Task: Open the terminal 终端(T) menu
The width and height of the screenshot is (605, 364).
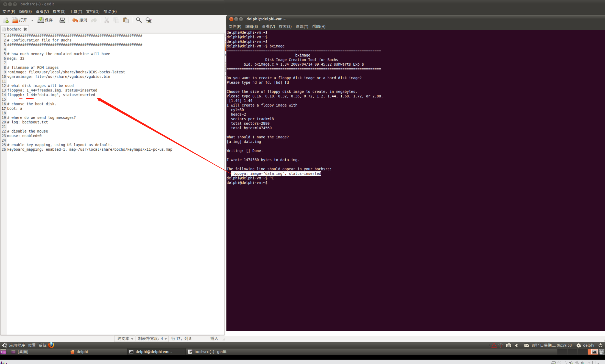Action: [302, 27]
